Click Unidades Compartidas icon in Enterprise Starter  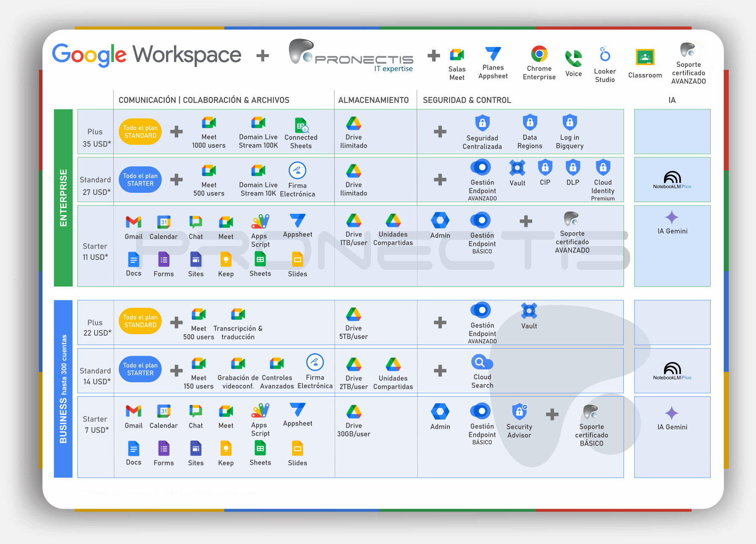point(393,221)
